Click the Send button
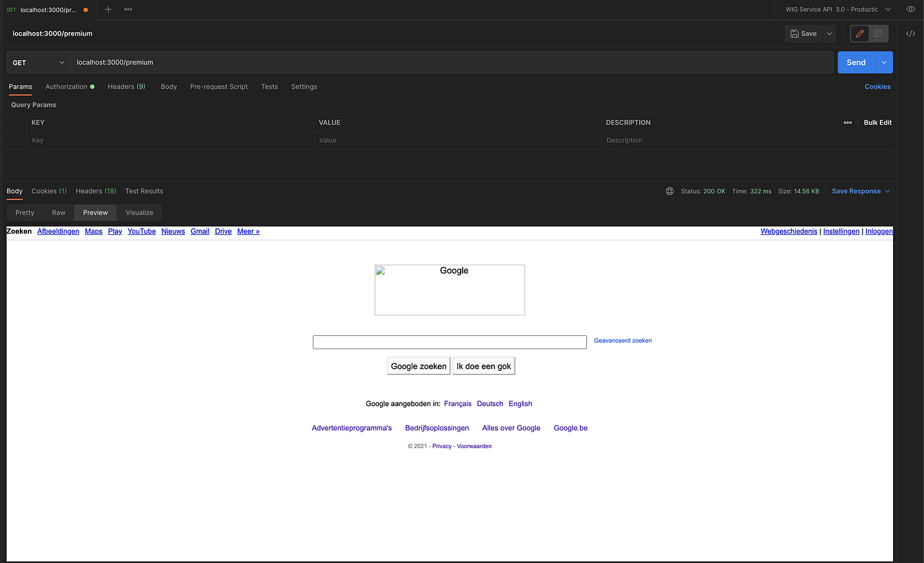924x563 pixels. pyautogui.click(x=856, y=63)
